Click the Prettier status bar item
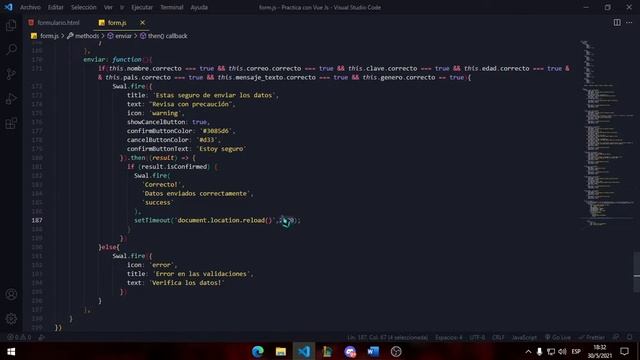The image size is (640, 360). (591, 338)
